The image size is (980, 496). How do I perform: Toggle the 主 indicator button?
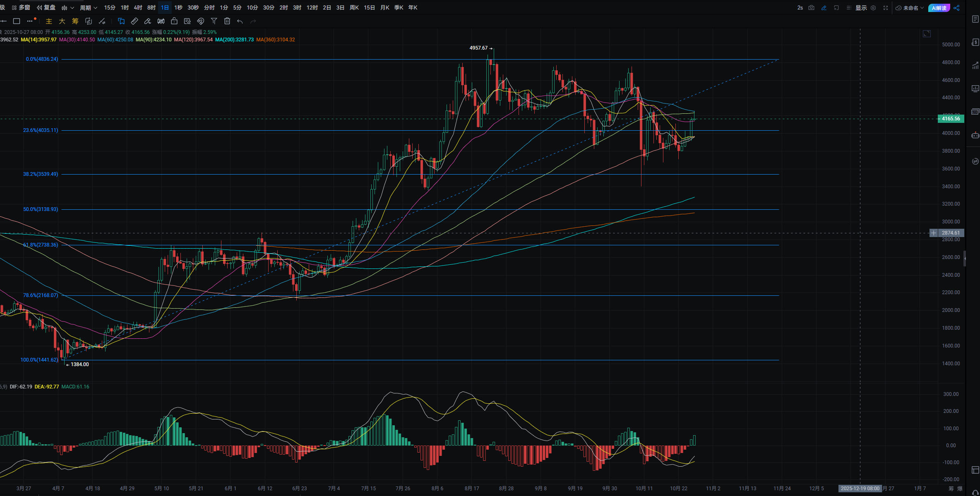(x=49, y=21)
